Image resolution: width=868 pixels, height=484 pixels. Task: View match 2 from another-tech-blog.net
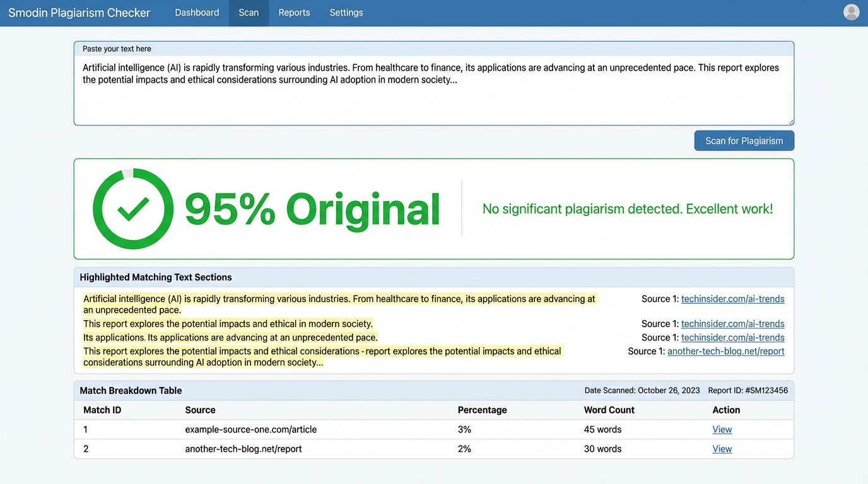pos(722,449)
